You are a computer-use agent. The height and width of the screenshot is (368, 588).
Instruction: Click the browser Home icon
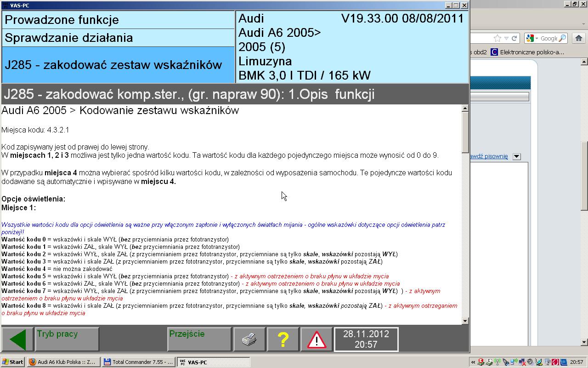click(578, 38)
